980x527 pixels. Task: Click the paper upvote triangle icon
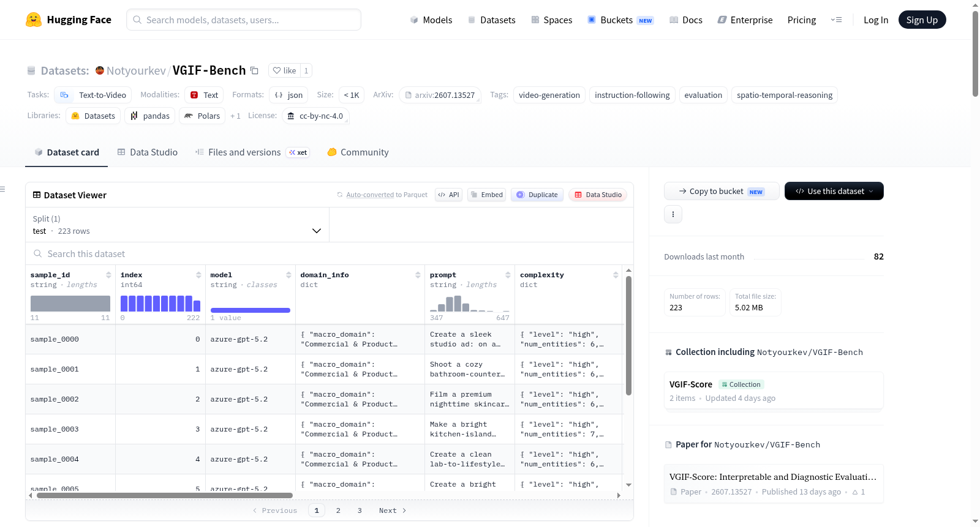pyautogui.click(x=855, y=492)
